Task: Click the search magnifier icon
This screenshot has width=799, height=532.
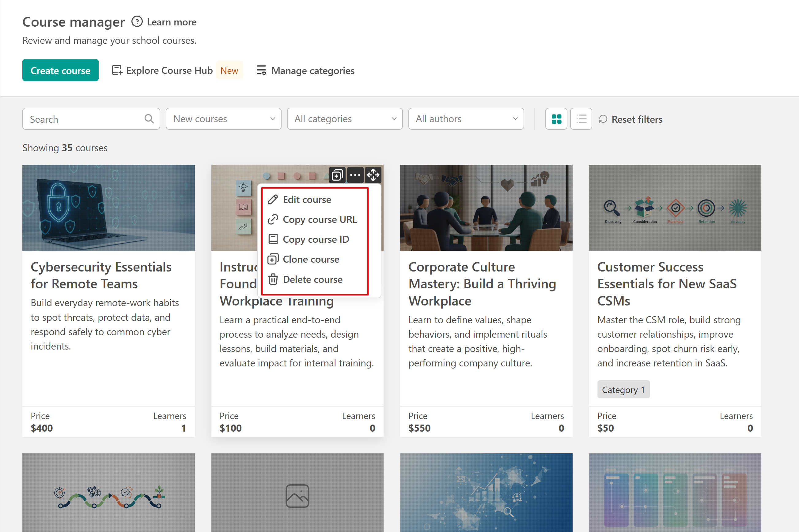Action: [x=149, y=119]
